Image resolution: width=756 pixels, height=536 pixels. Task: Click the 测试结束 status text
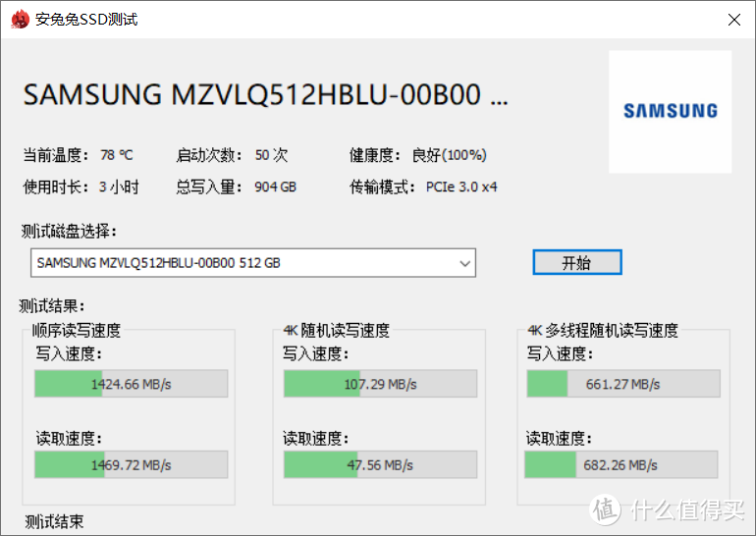pos(54,521)
